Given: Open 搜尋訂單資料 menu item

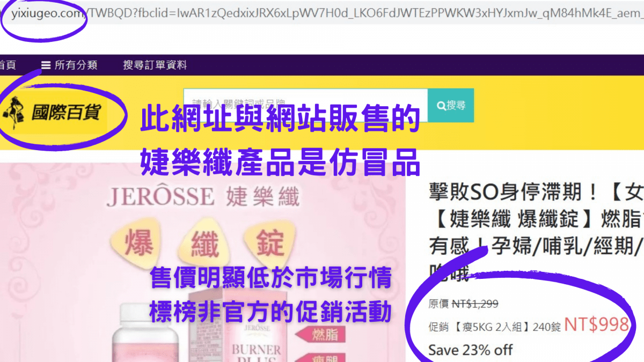Looking at the screenshot, I should pos(155,65).
